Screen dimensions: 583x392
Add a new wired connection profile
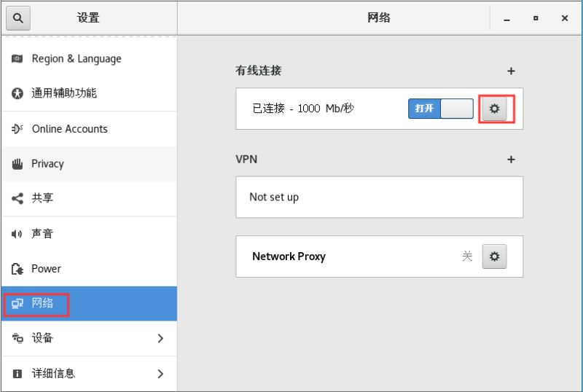511,71
